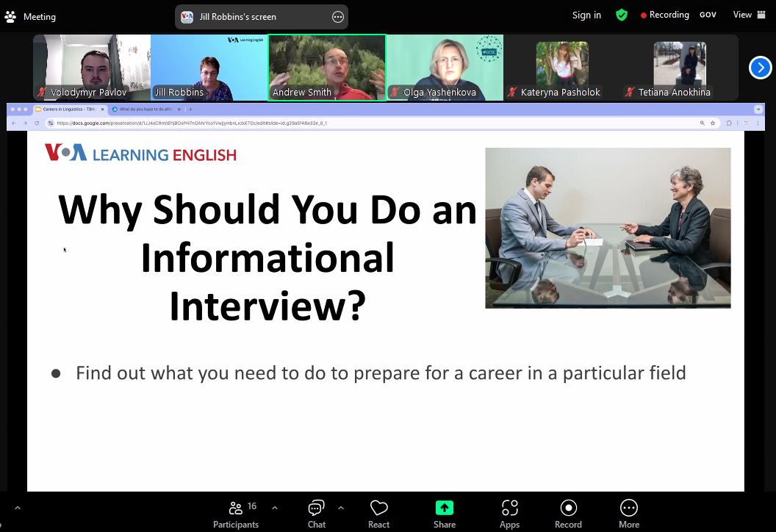Toggle the Record button
This screenshot has height=532, width=776.
[x=568, y=514]
